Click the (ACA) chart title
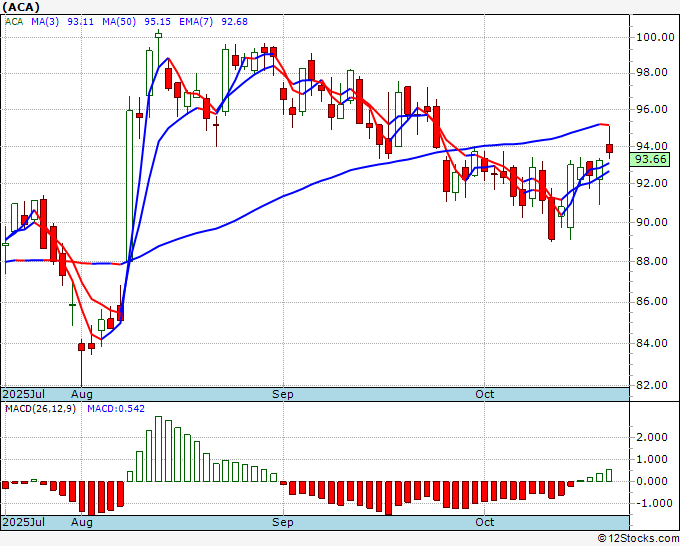This screenshot has width=680, height=546. [x=21, y=7]
